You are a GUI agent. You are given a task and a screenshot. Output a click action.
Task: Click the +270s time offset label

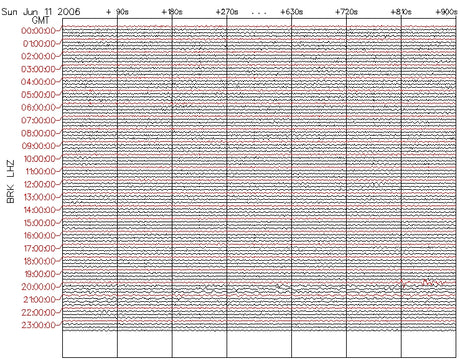pyautogui.click(x=227, y=12)
